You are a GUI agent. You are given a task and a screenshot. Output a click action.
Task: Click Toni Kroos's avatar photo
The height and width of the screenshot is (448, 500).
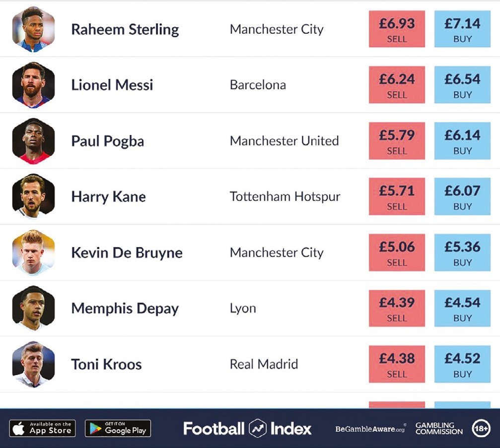click(x=33, y=364)
